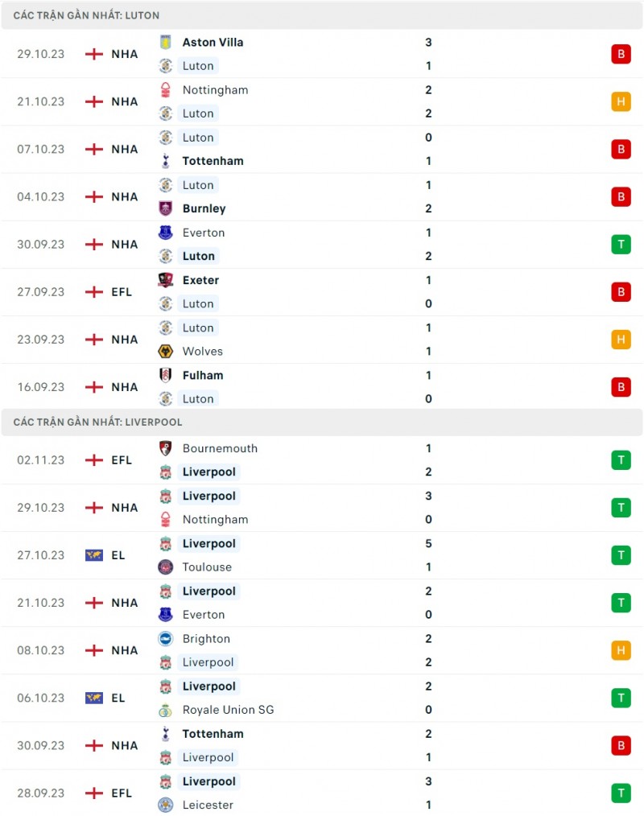644x816 pixels.
Task: Click the Wolves club crest
Action: 166,352
